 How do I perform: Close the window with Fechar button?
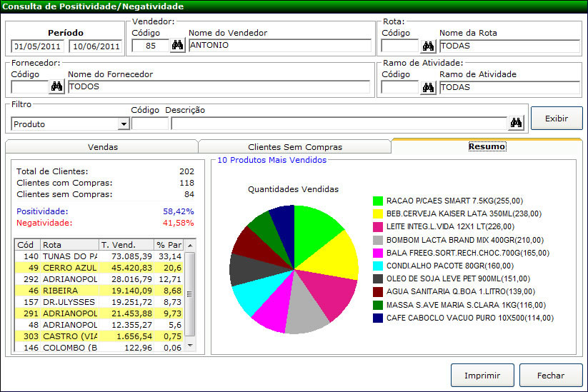551,375
